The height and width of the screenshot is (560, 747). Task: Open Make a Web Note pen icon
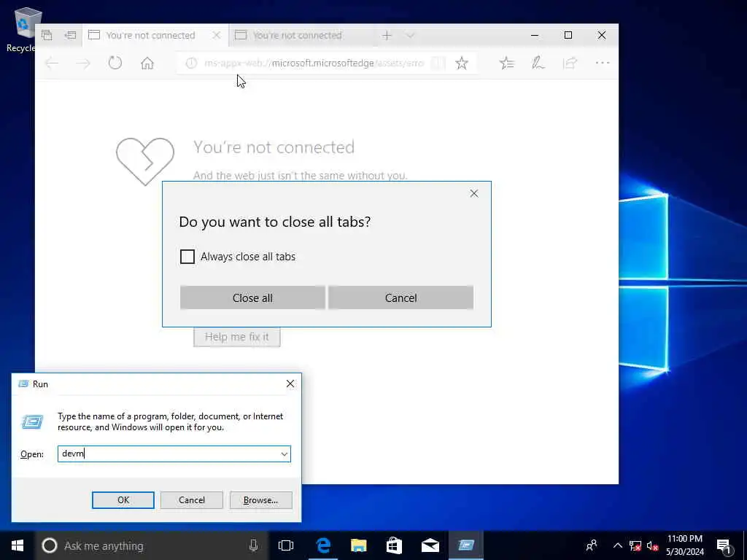click(538, 63)
